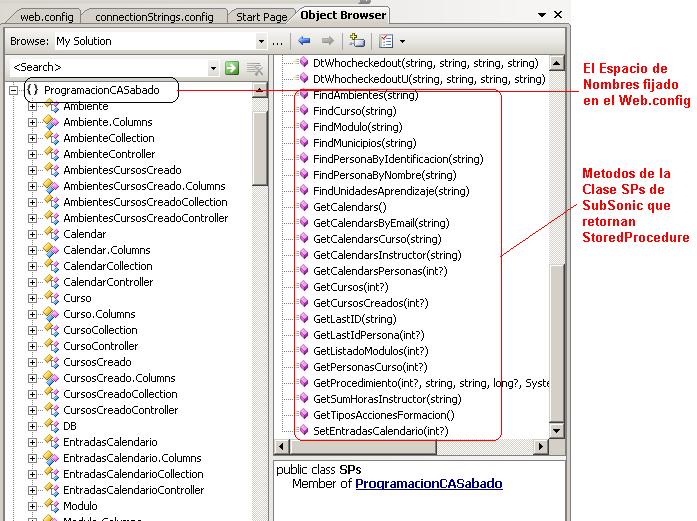Viewport: 697px width, 521px height.
Task: Click the GetCursos(int?) method icon
Action: click(303, 286)
